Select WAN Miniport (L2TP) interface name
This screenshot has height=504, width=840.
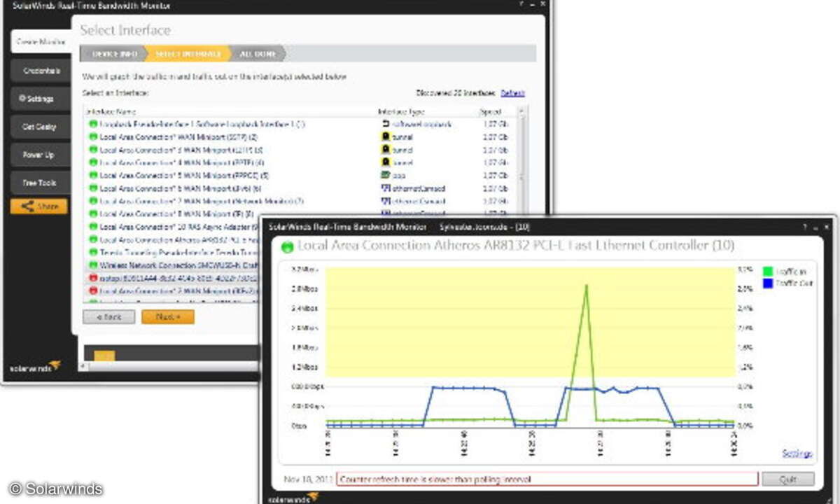[x=181, y=150]
